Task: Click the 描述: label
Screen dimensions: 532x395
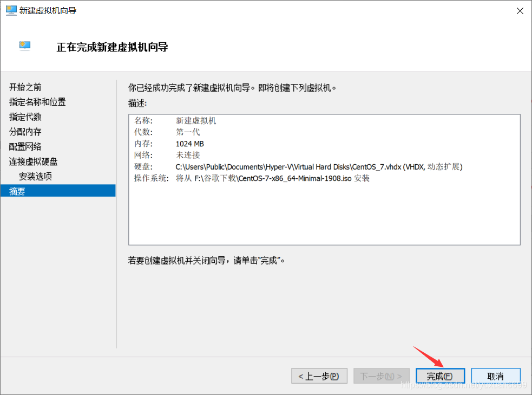Action: [x=137, y=103]
